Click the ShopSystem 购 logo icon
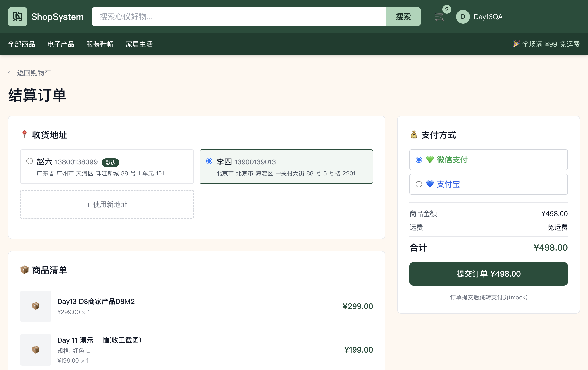 [x=17, y=17]
